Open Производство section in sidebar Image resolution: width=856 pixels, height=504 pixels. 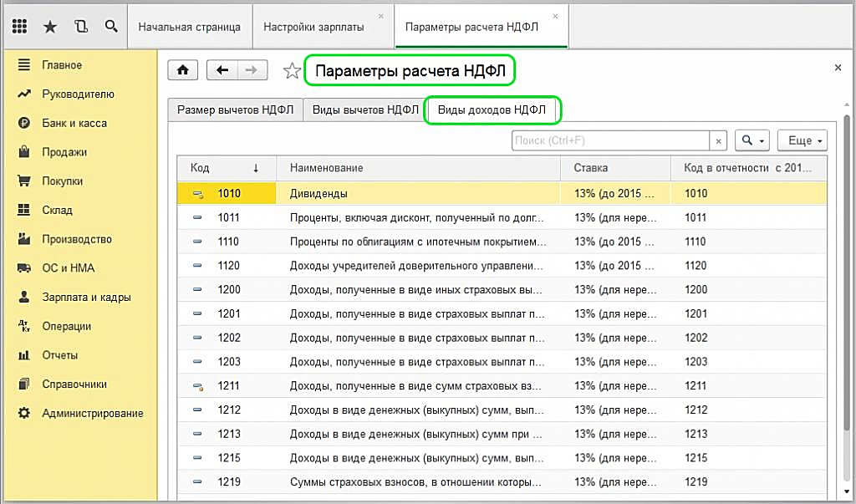(x=76, y=239)
